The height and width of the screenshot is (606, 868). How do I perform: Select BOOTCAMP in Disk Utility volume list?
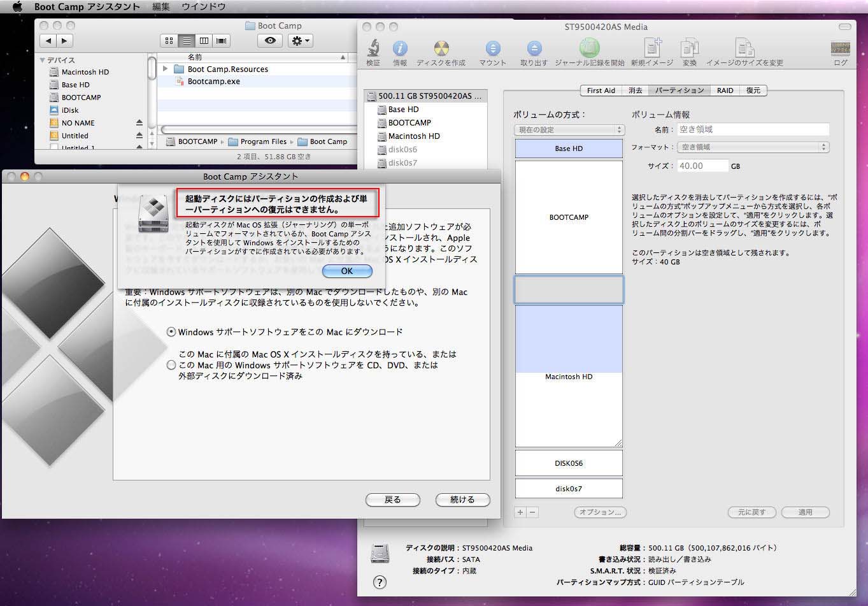tap(409, 122)
